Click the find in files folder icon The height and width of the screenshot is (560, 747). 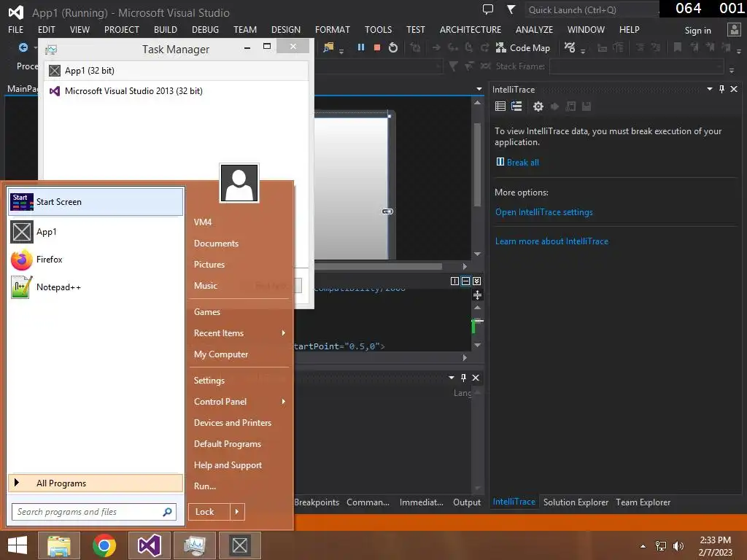pos(328,47)
